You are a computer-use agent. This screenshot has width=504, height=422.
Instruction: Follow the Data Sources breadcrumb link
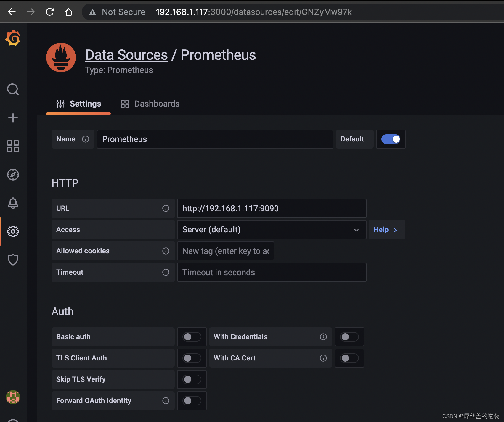point(126,55)
